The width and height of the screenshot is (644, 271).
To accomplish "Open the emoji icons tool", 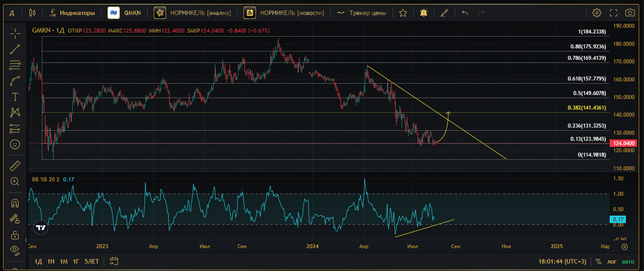I will [15, 145].
